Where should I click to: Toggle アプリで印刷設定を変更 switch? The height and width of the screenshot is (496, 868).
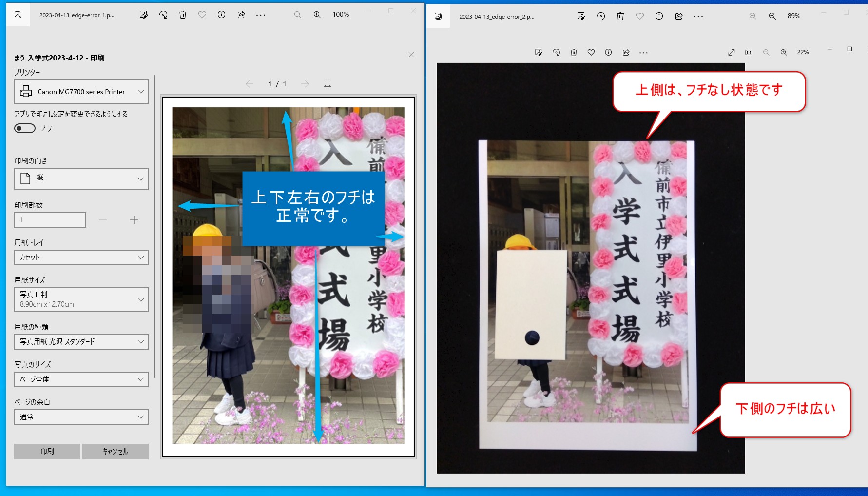click(x=25, y=128)
